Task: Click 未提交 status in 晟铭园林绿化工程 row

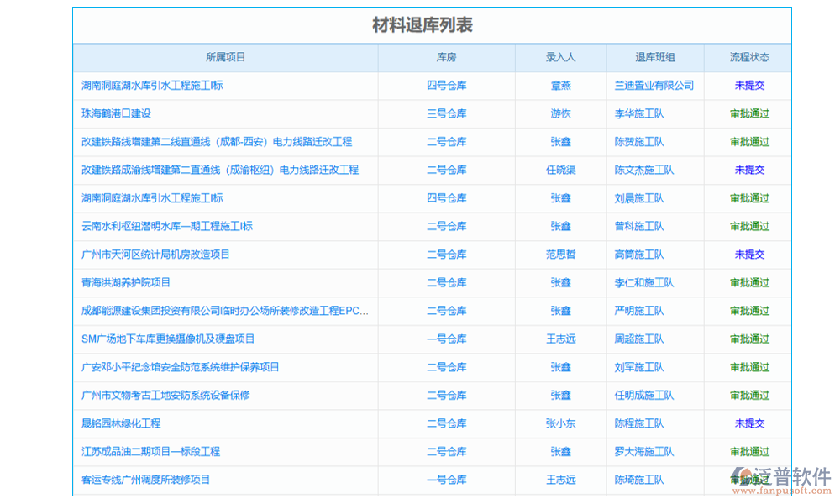Action: (x=748, y=423)
